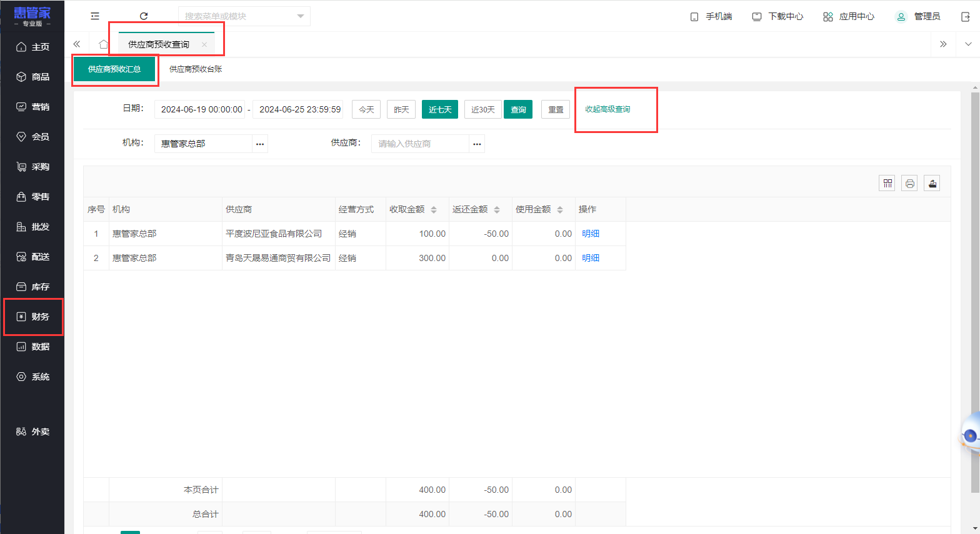Click the 昨天 date button
This screenshot has height=534, width=980.
pos(401,109)
